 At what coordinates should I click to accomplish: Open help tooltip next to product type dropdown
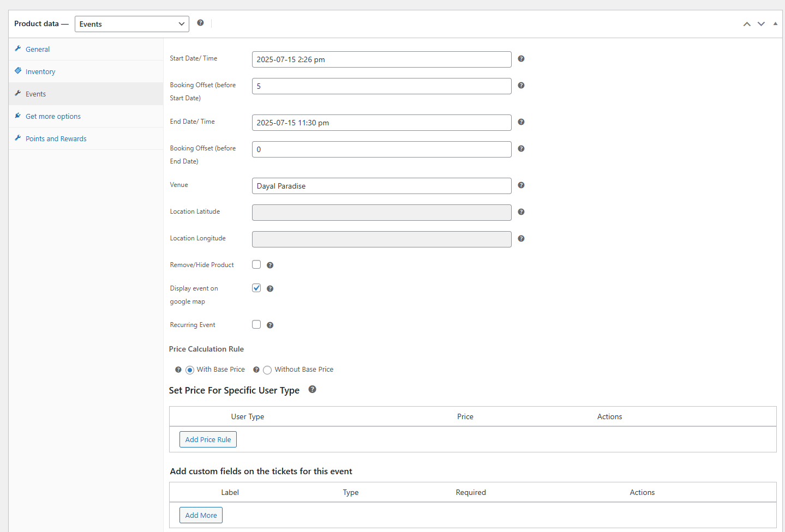(x=200, y=23)
